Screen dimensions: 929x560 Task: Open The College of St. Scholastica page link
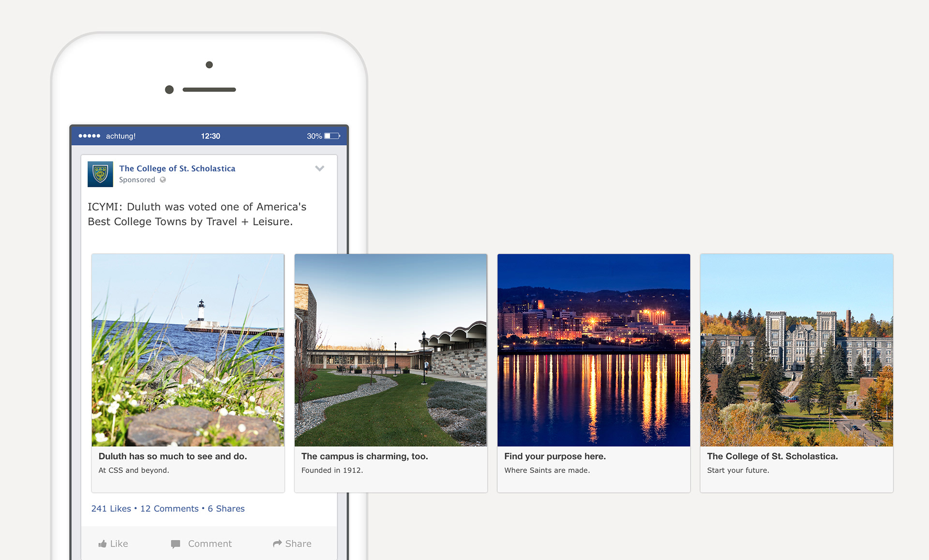pos(177,168)
